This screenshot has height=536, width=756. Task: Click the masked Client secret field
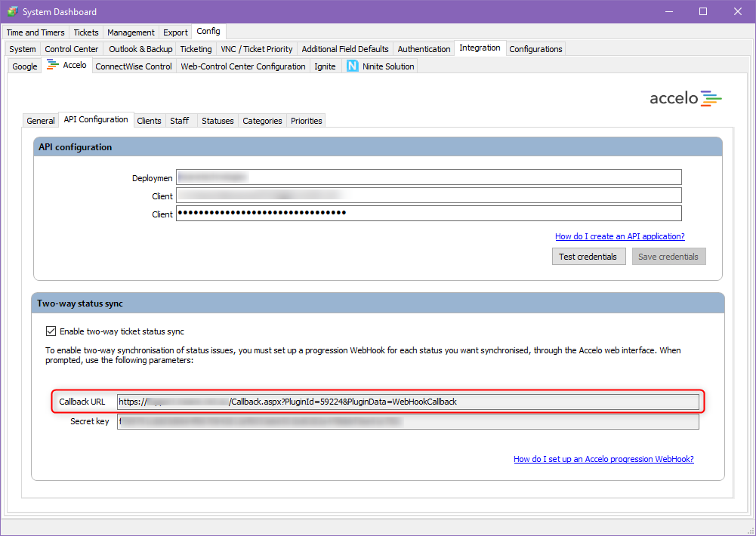click(x=428, y=214)
